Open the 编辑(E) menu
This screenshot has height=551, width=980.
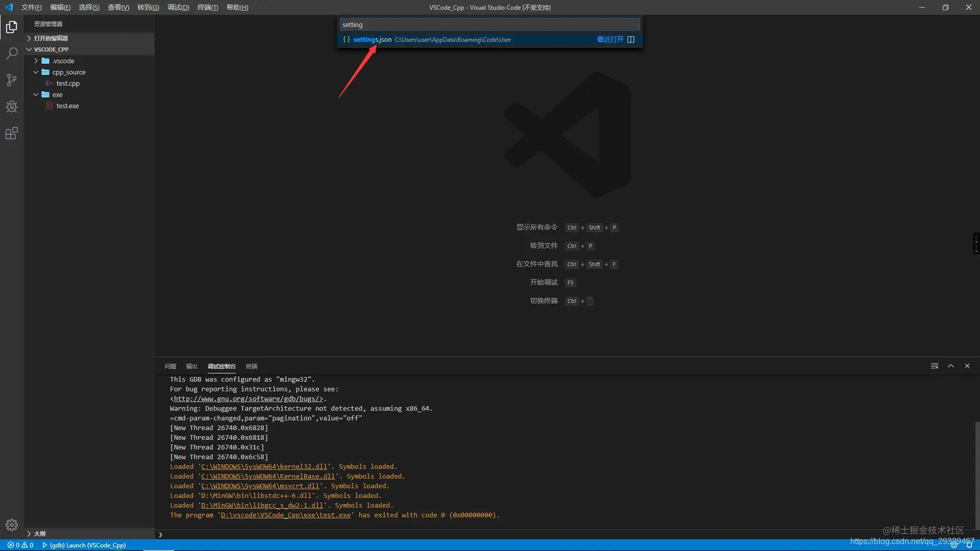[x=60, y=8]
